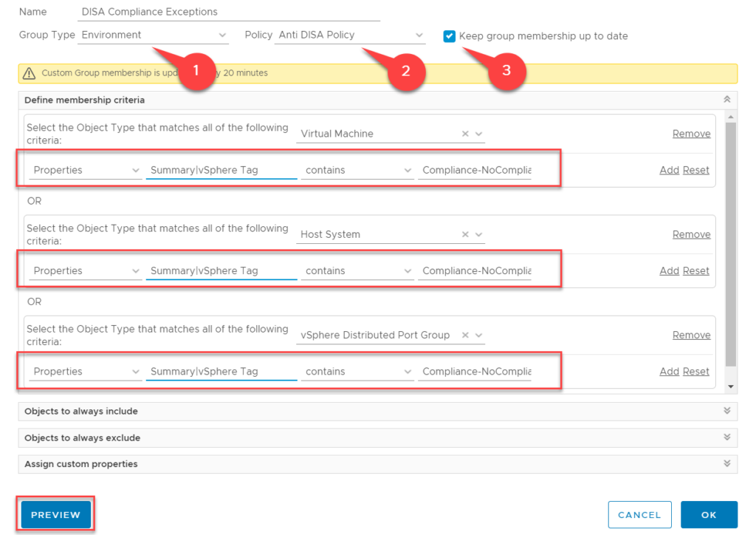Click the criteria list scrollbar thumb
The width and height of the screenshot is (756, 535).
tap(731, 245)
